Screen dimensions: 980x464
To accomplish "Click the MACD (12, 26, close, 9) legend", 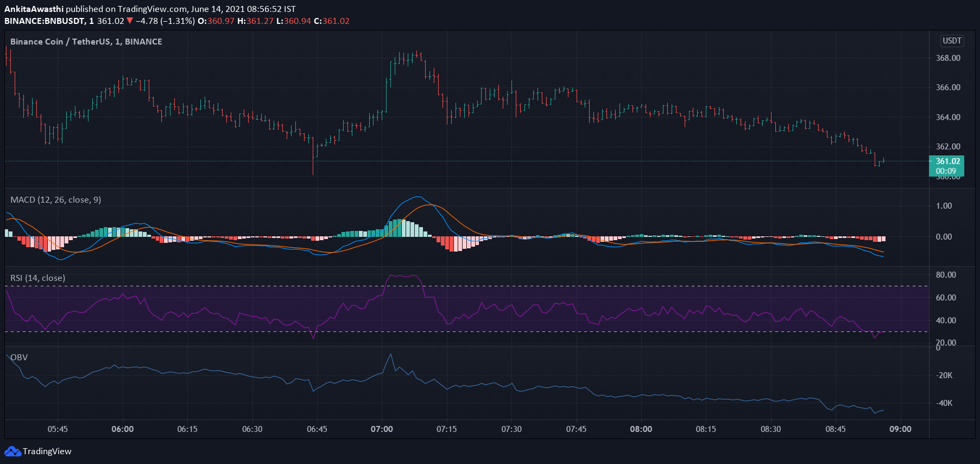I will click(56, 200).
